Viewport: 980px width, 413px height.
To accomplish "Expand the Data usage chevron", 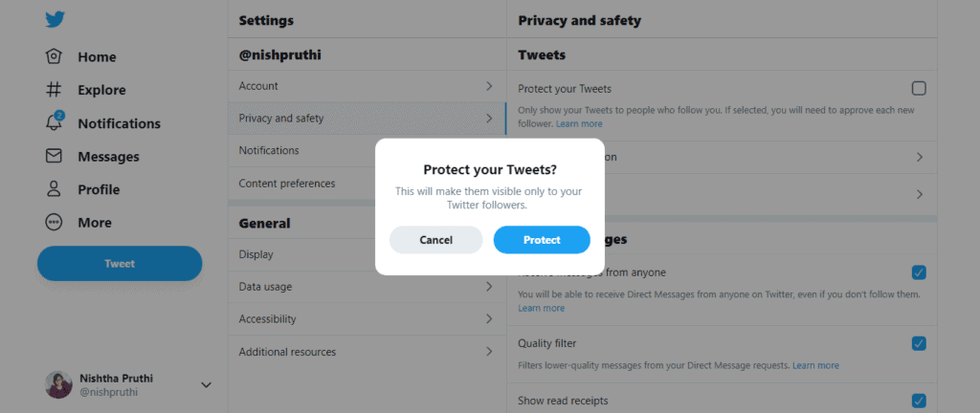I will 489,287.
